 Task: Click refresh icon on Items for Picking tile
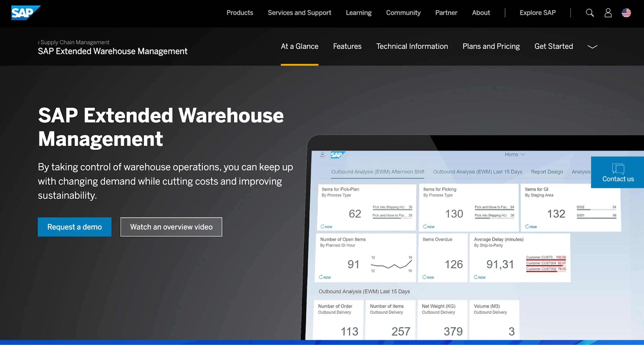(x=425, y=226)
